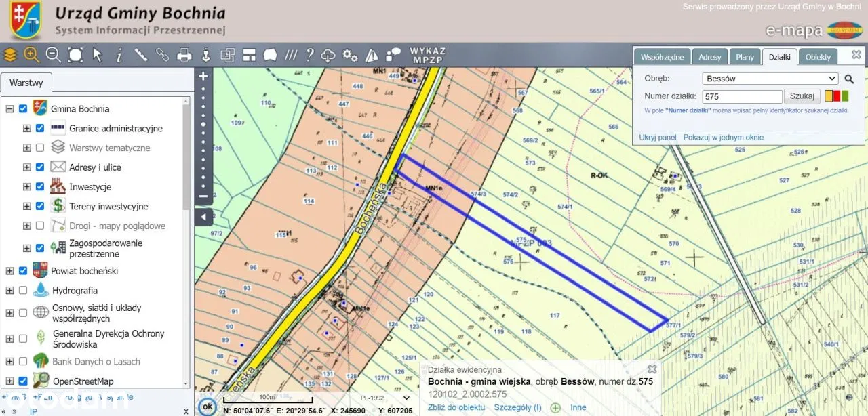Click the Ukryj panel link

click(657, 138)
